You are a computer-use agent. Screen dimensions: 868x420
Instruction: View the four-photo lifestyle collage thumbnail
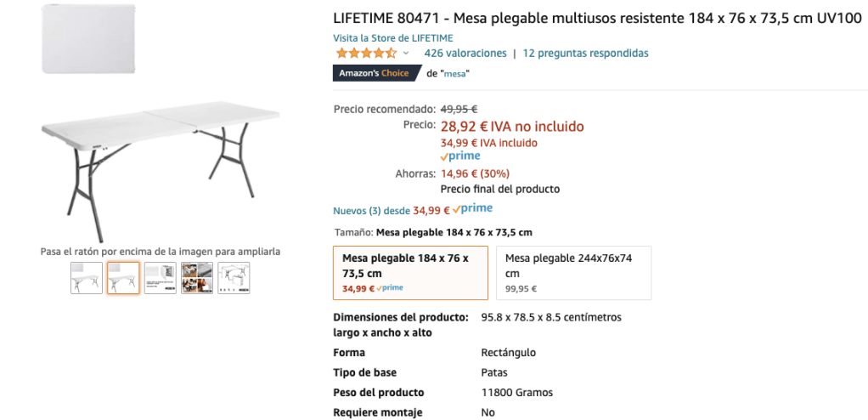197,278
